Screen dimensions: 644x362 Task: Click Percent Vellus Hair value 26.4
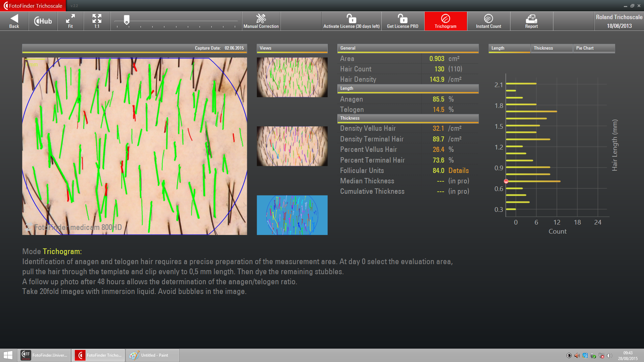pos(438,149)
